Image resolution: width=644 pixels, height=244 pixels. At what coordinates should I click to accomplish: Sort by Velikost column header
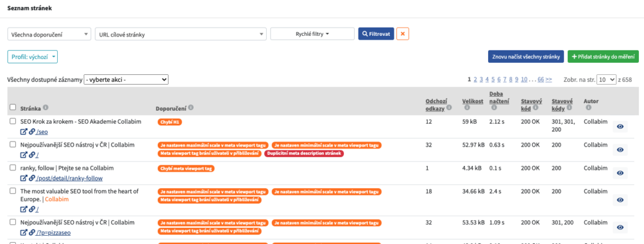click(473, 101)
